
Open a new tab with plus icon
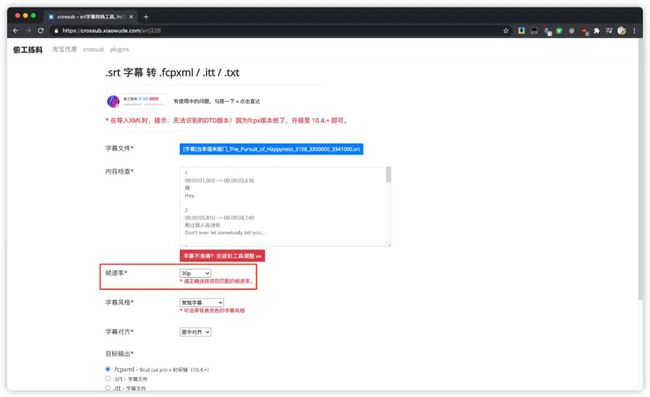[146, 17]
